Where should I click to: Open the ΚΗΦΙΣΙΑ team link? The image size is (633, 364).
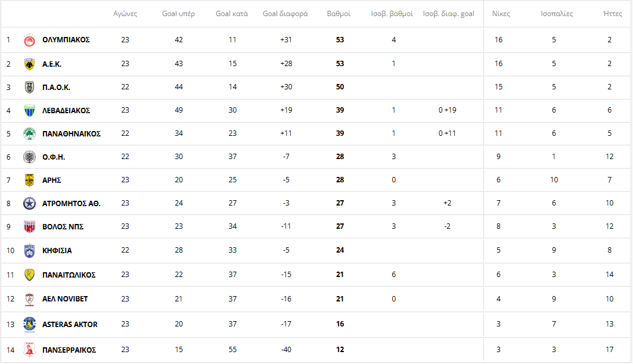tap(57, 250)
